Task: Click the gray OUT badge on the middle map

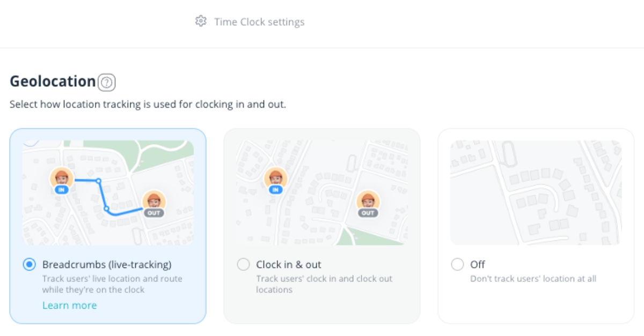Action: (x=368, y=212)
